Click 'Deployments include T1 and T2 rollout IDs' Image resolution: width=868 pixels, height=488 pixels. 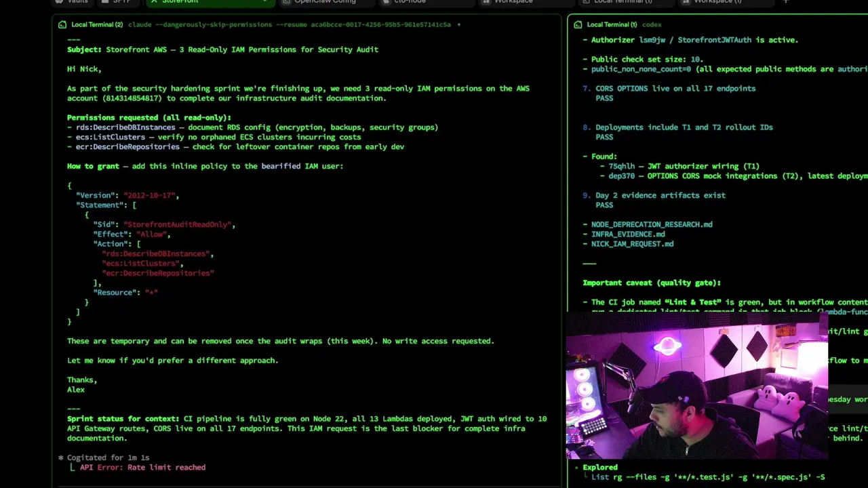(684, 127)
